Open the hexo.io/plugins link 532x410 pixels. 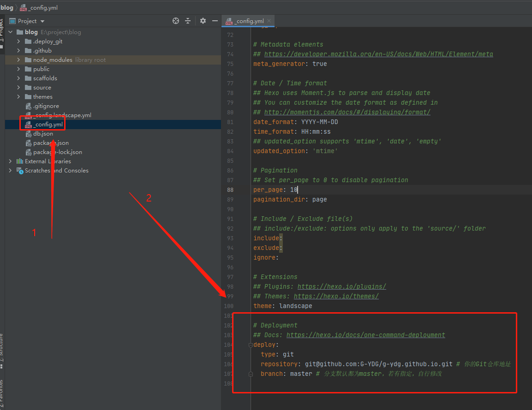click(x=341, y=286)
